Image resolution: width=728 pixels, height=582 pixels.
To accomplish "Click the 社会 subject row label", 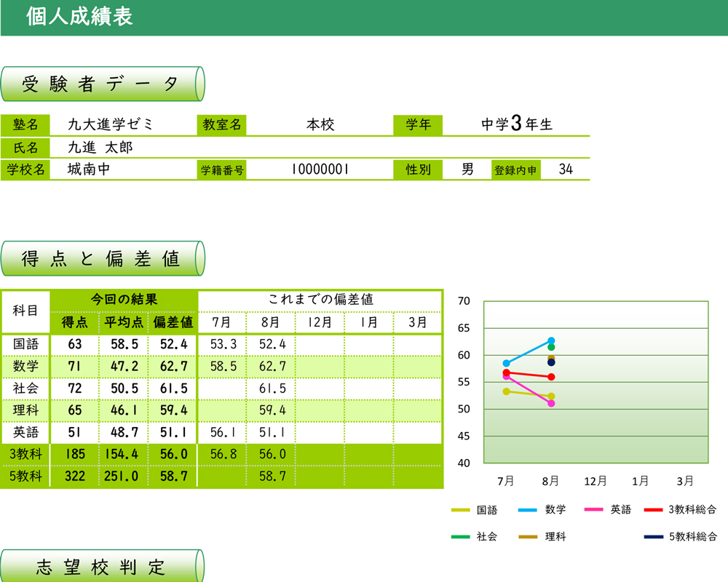I will (x=25, y=388).
